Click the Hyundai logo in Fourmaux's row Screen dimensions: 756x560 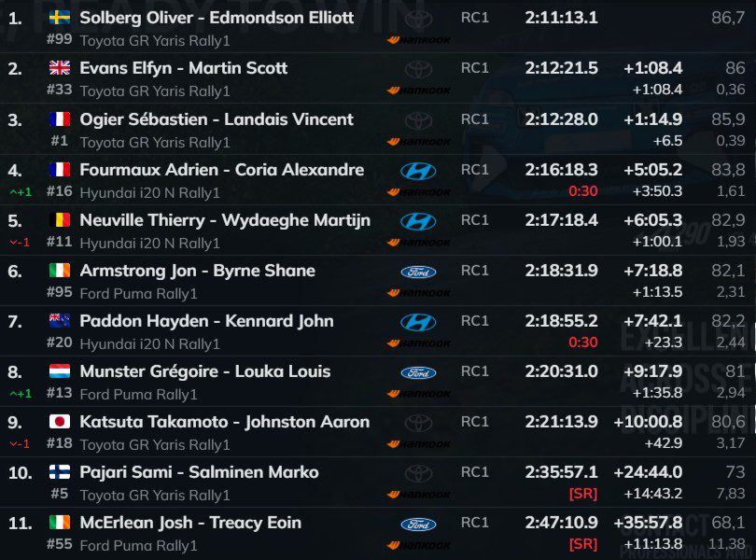[x=418, y=171]
